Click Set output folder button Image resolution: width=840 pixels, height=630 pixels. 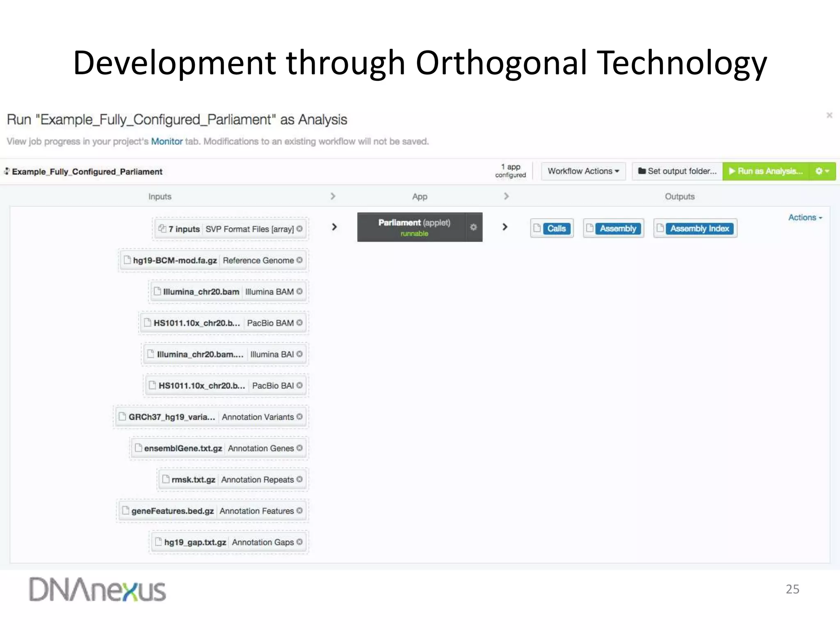coord(677,171)
